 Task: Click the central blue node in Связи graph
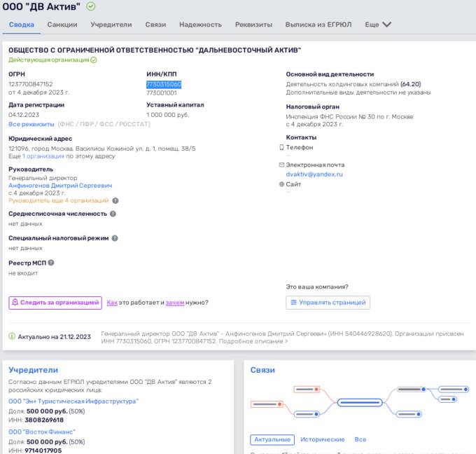(x=360, y=402)
